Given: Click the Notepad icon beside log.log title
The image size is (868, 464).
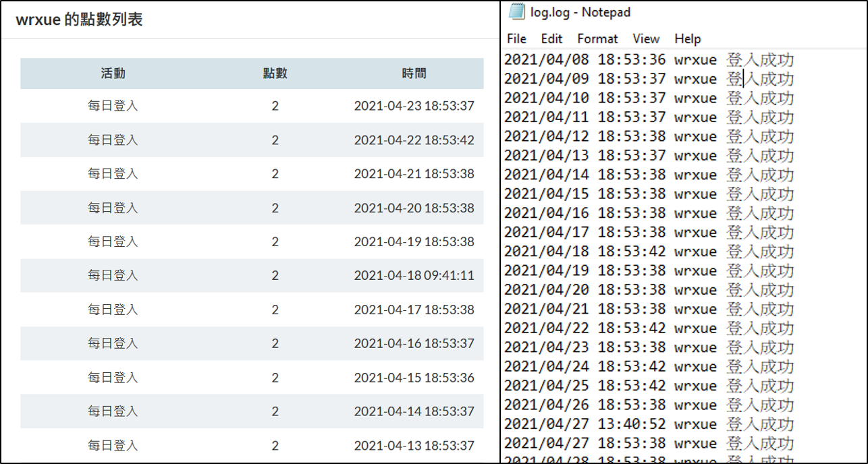Looking at the screenshot, I should click(x=516, y=12).
